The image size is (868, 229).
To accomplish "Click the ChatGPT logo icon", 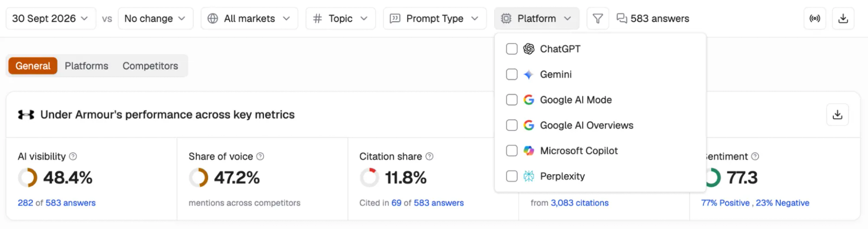I will click(x=528, y=49).
